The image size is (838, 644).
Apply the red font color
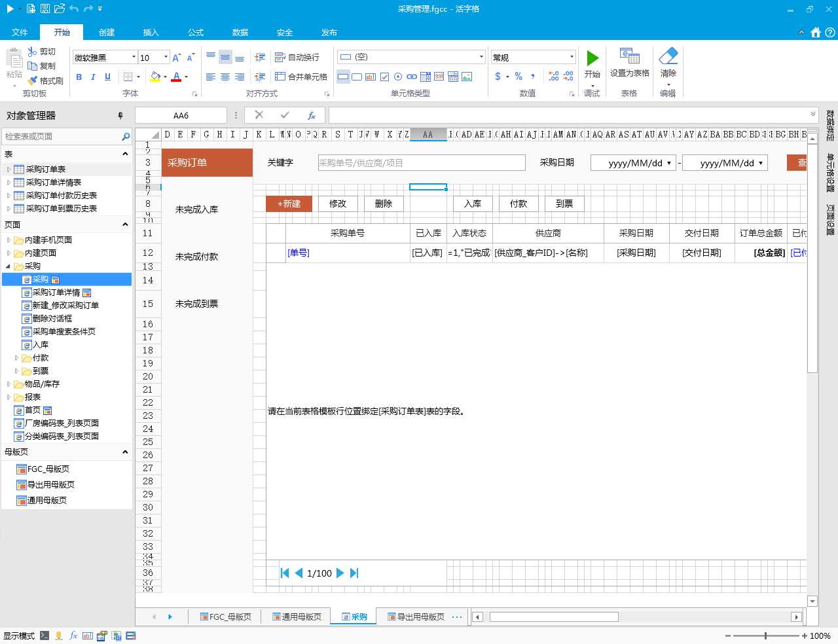(176, 77)
